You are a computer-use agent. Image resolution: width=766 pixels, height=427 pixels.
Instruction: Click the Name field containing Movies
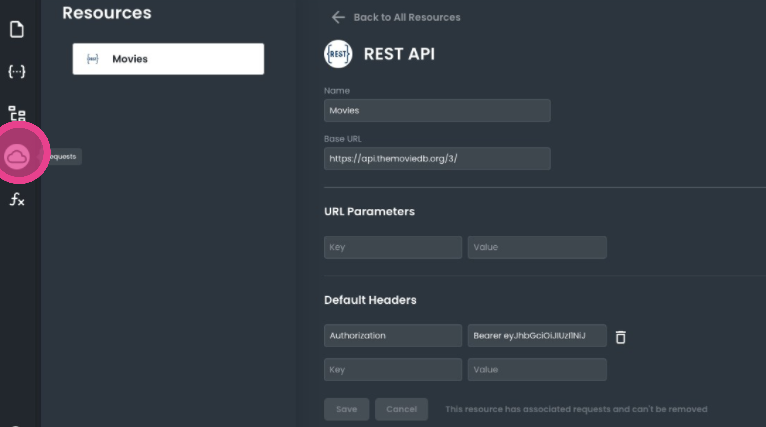(437, 110)
